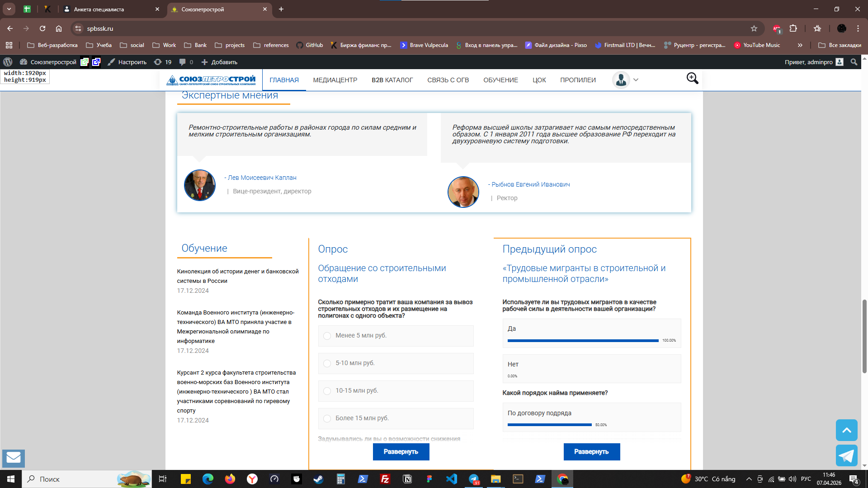This screenshot has height=488, width=868.
Task: Open the Telegram floating button
Action: 847,455
